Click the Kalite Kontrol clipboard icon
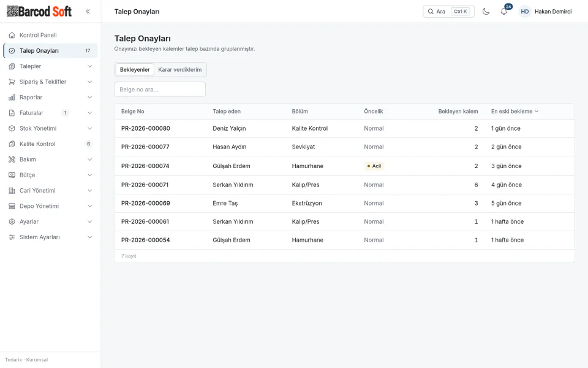The width and height of the screenshot is (588, 368). (12, 144)
